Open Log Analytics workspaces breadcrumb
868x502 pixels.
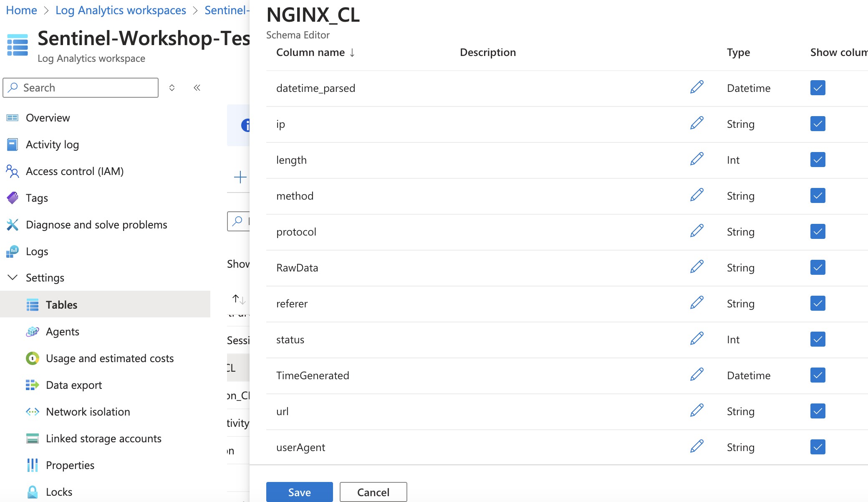click(121, 10)
